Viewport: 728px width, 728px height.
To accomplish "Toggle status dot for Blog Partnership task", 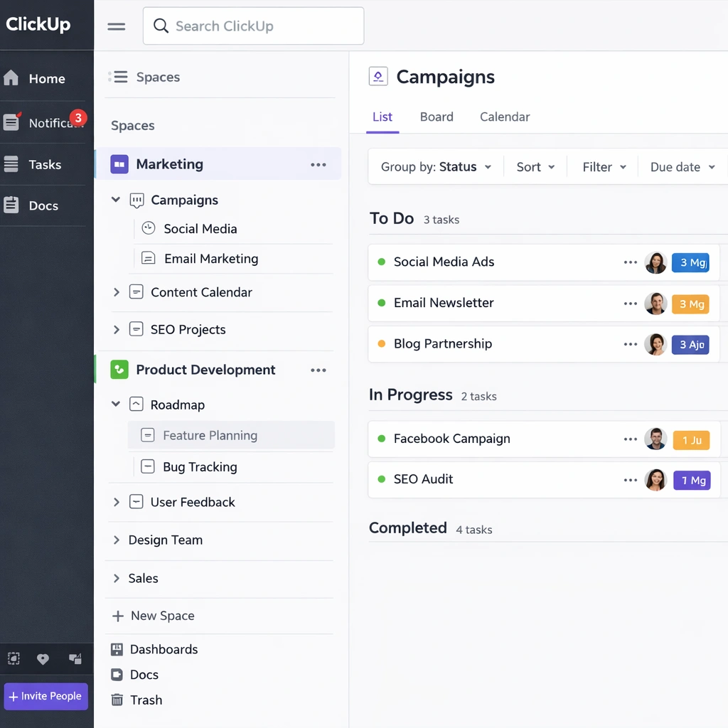I will point(382,344).
